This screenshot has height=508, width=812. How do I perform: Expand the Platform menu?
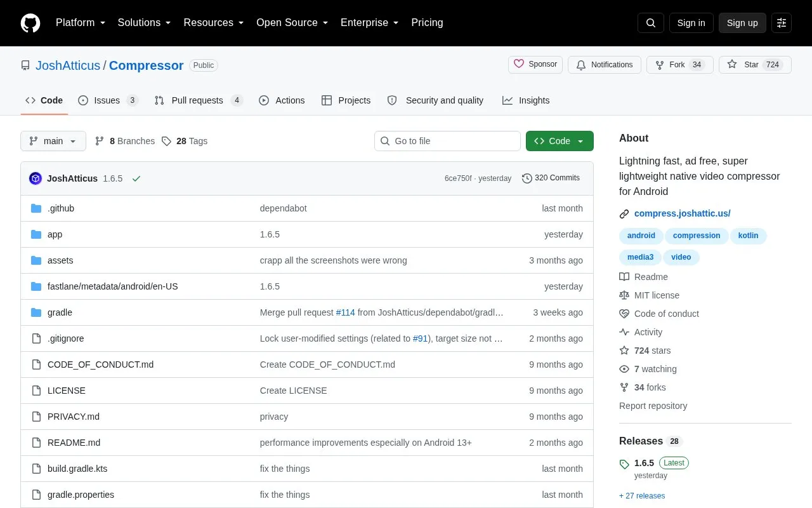pyautogui.click(x=81, y=23)
